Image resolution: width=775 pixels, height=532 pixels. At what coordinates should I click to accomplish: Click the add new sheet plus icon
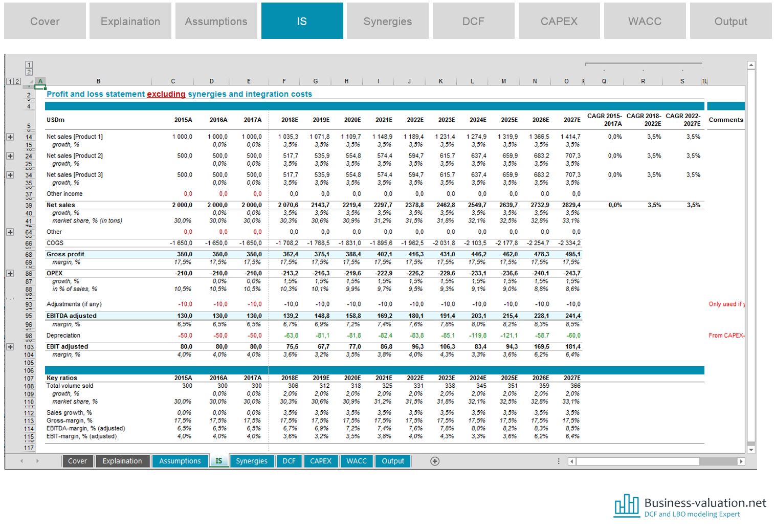[x=434, y=461]
